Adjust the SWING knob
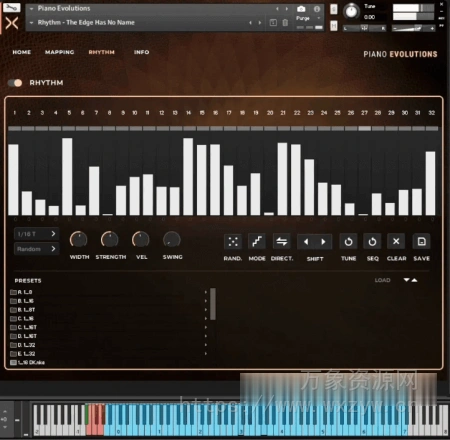Image resolution: width=450 pixels, height=440 pixels. [x=172, y=240]
